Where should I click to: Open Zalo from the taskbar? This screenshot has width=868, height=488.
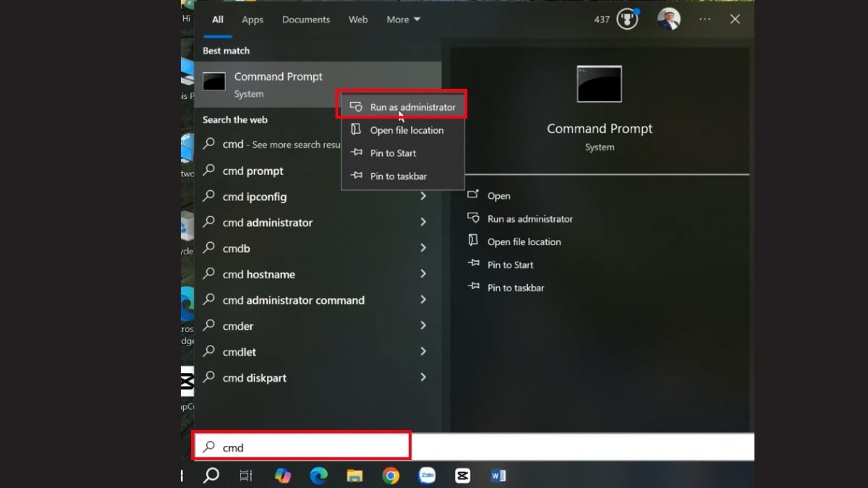[x=427, y=475]
